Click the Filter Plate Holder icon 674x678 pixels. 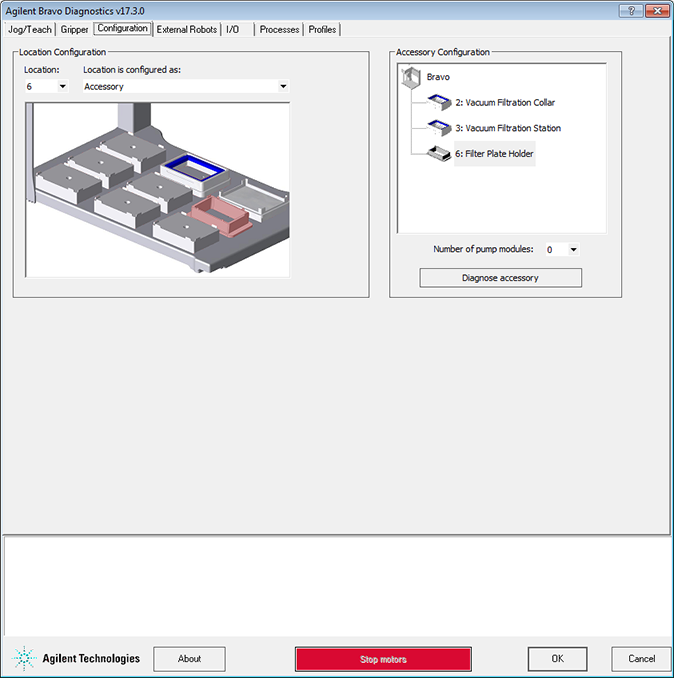439,154
